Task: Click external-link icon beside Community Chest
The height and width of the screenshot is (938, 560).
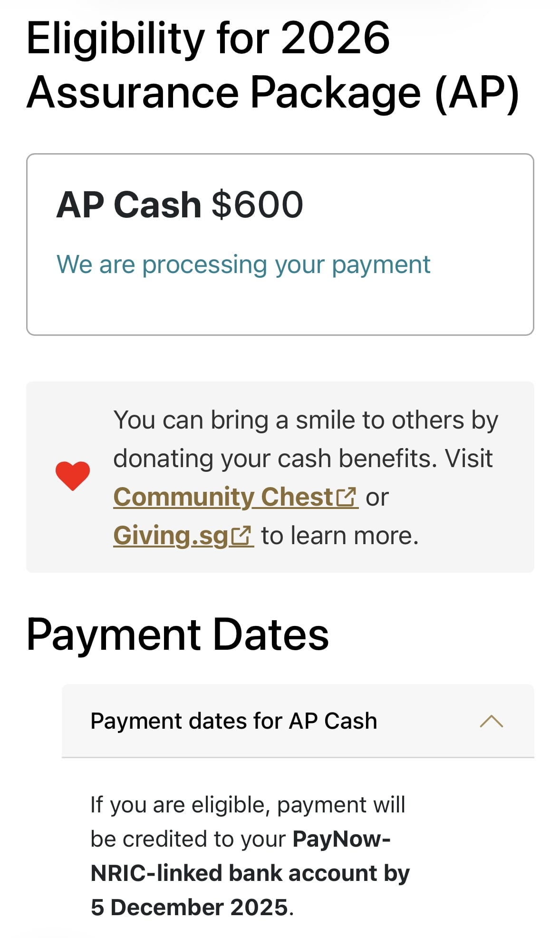Action: coord(346,498)
